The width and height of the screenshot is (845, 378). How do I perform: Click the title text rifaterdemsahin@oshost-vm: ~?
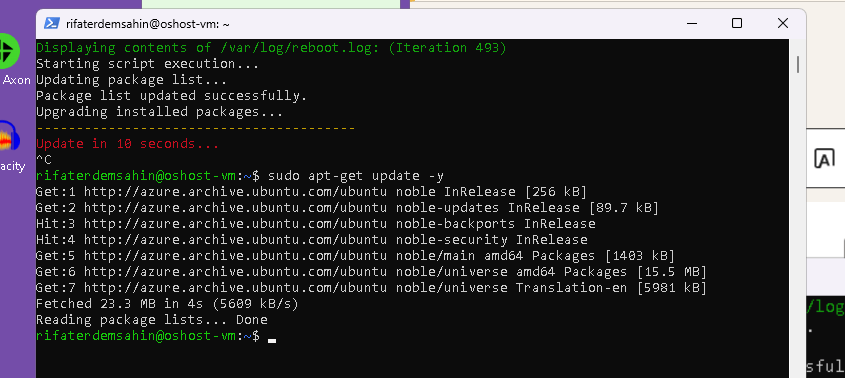pyautogui.click(x=148, y=24)
